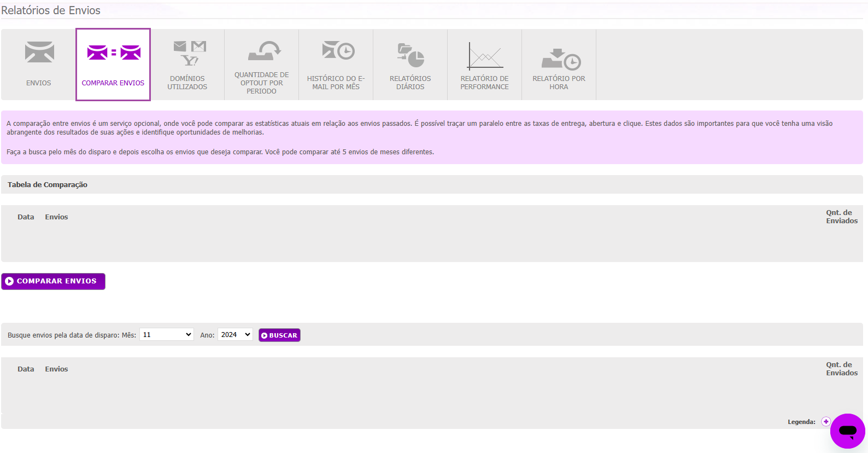Go to RELATÓRIO DE PERFORMANCE tab label
Image resolution: width=868 pixels, height=453 pixels.
[x=484, y=83]
